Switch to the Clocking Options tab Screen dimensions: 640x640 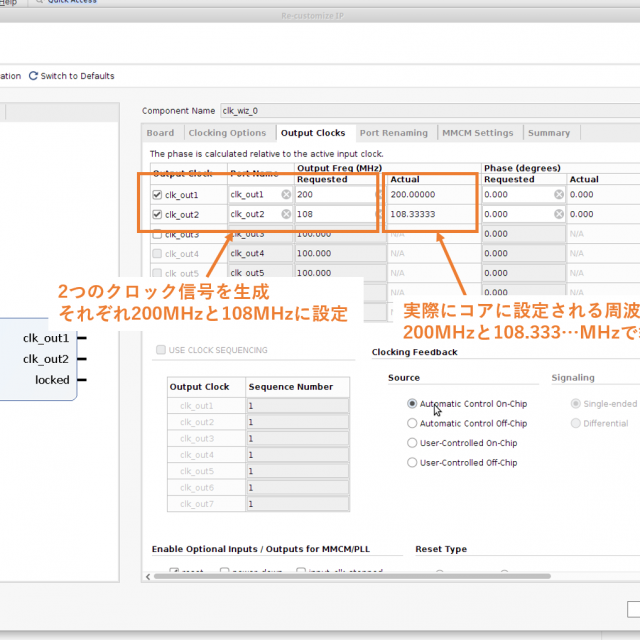click(227, 133)
